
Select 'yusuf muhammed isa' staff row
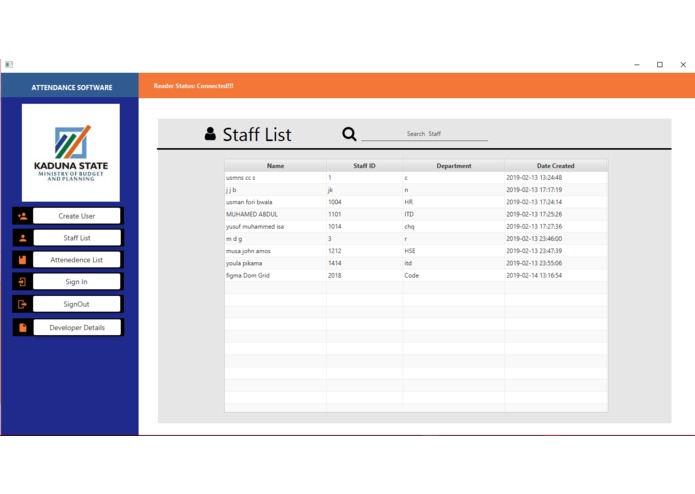416,226
